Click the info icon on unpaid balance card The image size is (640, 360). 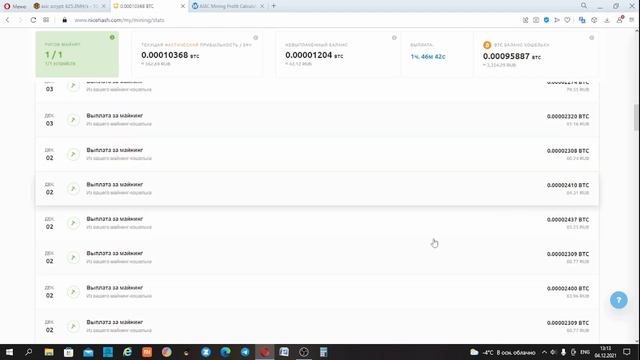(x=394, y=38)
